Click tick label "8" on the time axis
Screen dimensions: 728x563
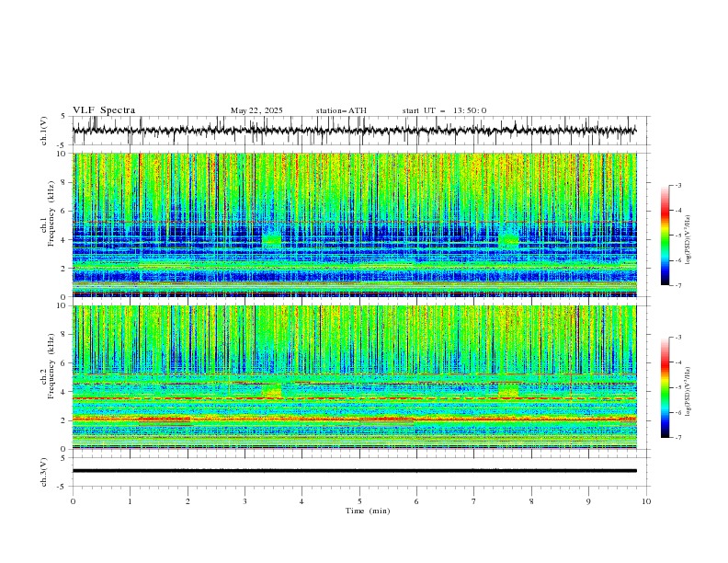tap(531, 501)
